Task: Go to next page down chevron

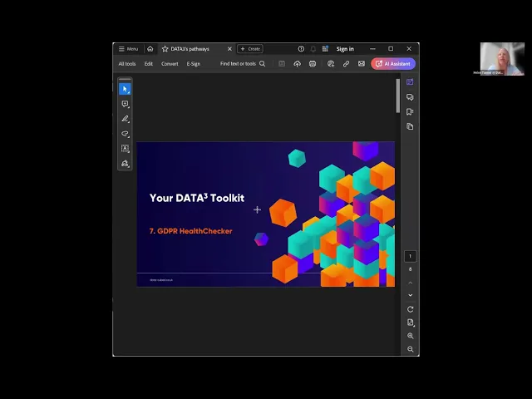Action: [410, 295]
